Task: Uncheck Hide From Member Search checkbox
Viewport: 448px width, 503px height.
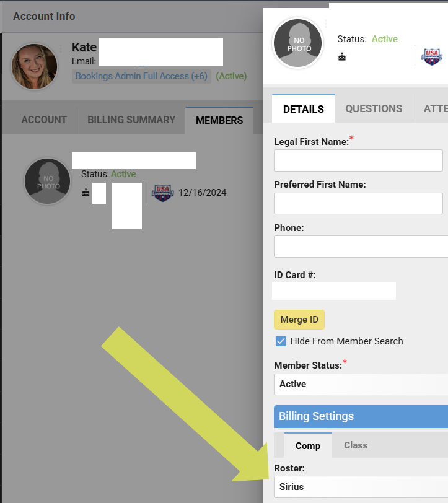Action: [x=281, y=341]
